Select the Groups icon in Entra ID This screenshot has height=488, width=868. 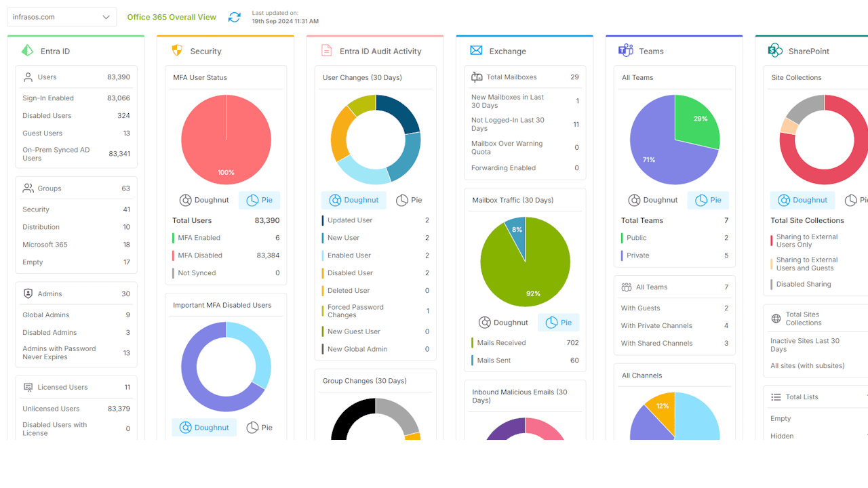28,188
